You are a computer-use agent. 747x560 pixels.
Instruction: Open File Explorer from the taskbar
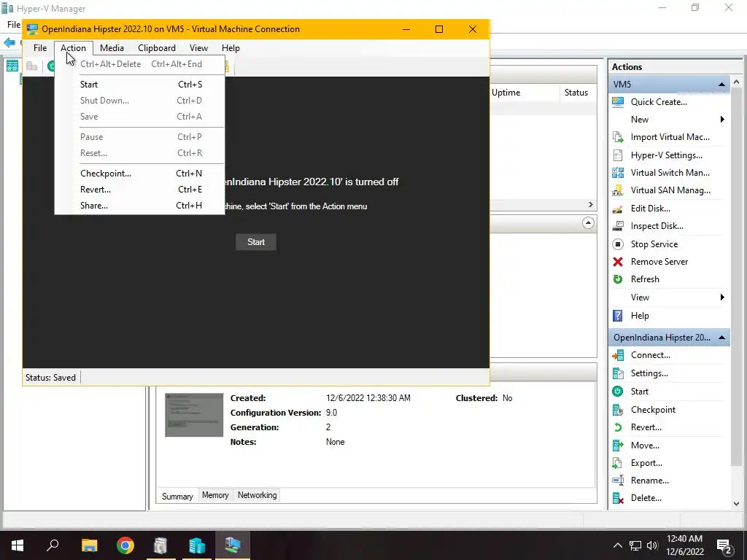[x=89, y=545]
